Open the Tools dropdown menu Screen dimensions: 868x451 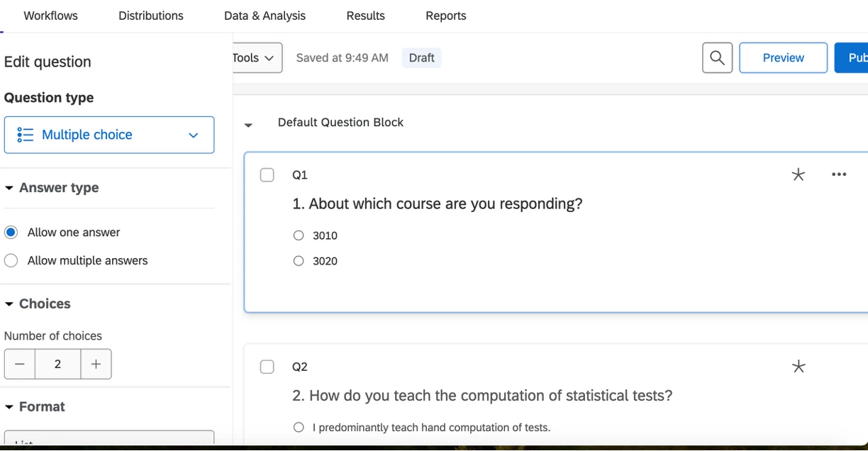[x=254, y=58]
